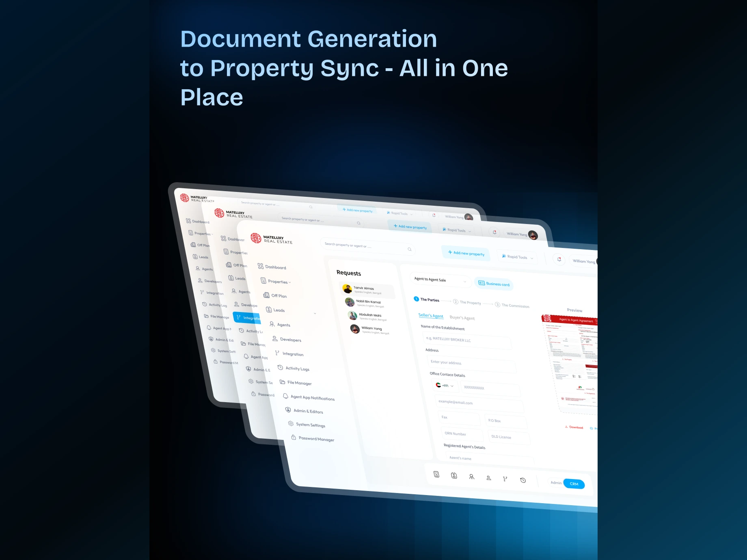Open File Manager in the front sidebar
Image resolution: width=747 pixels, height=560 pixels.
tap(296, 383)
